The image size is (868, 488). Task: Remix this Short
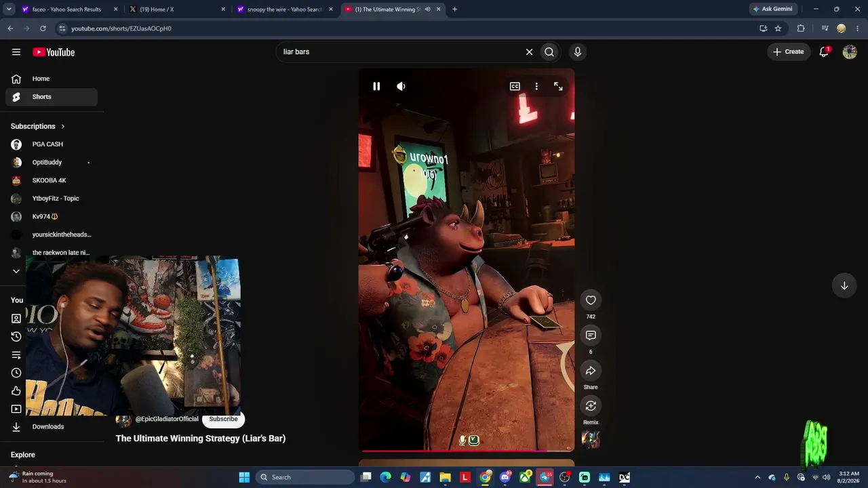click(x=591, y=406)
